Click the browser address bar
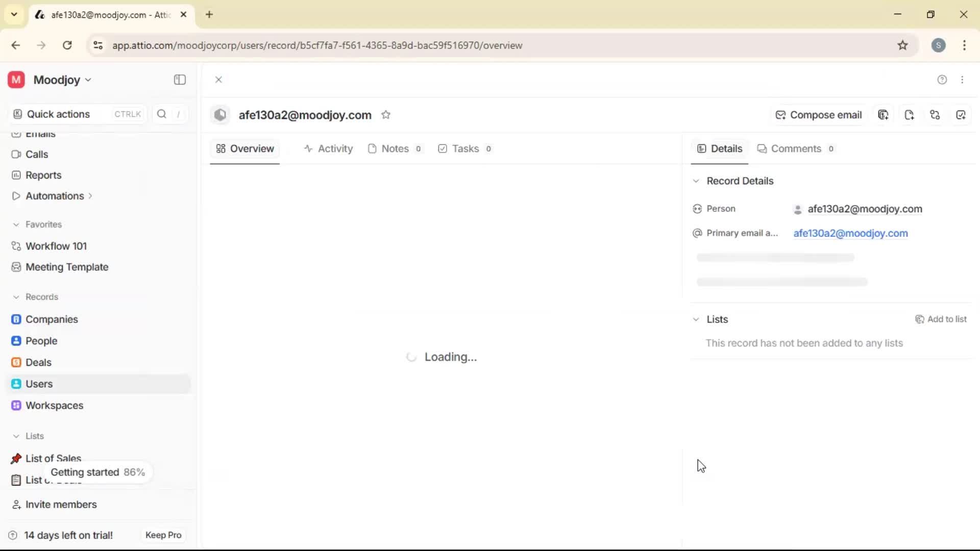Image resolution: width=980 pixels, height=551 pixels. [x=316, y=45]
